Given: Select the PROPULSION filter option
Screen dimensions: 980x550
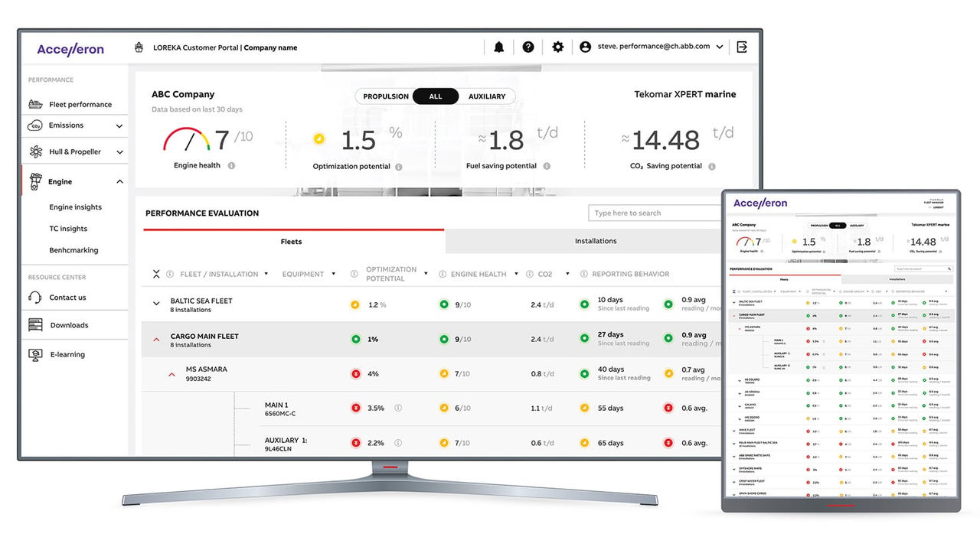Looking at the screenshot, I should 386,96.
